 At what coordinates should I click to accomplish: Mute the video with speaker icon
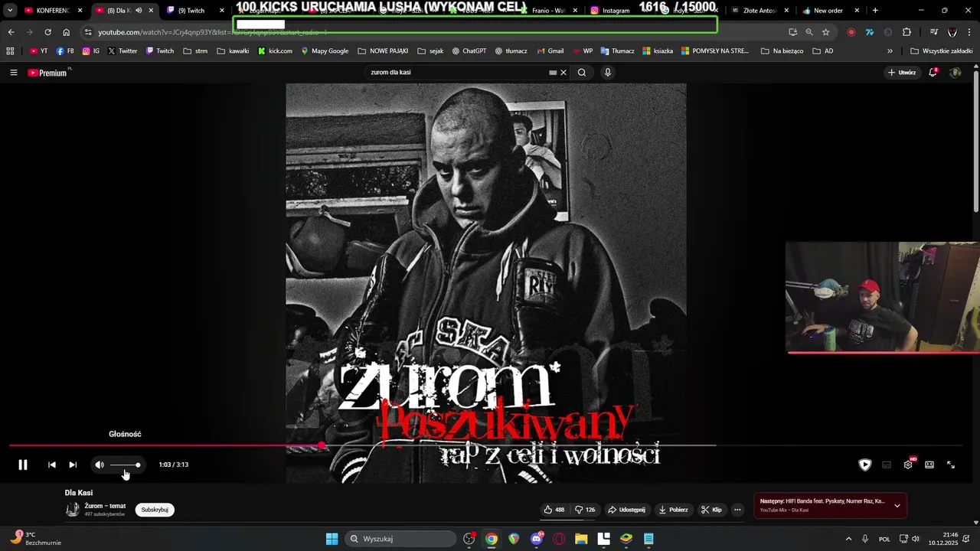pos(100,465)
